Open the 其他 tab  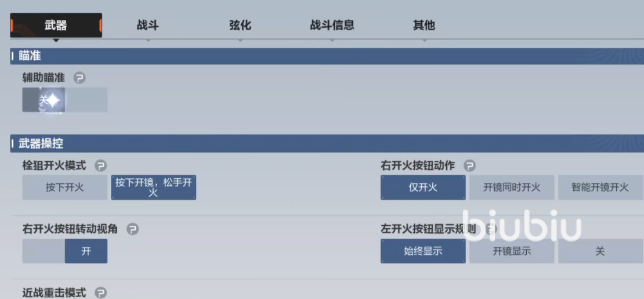pos(424,26)
